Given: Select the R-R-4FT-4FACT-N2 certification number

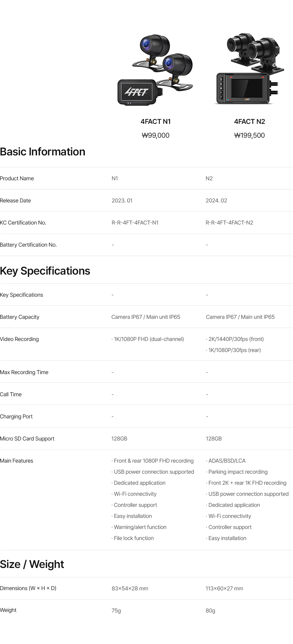Looking at the screenshot, I should (x=229, y=223).
